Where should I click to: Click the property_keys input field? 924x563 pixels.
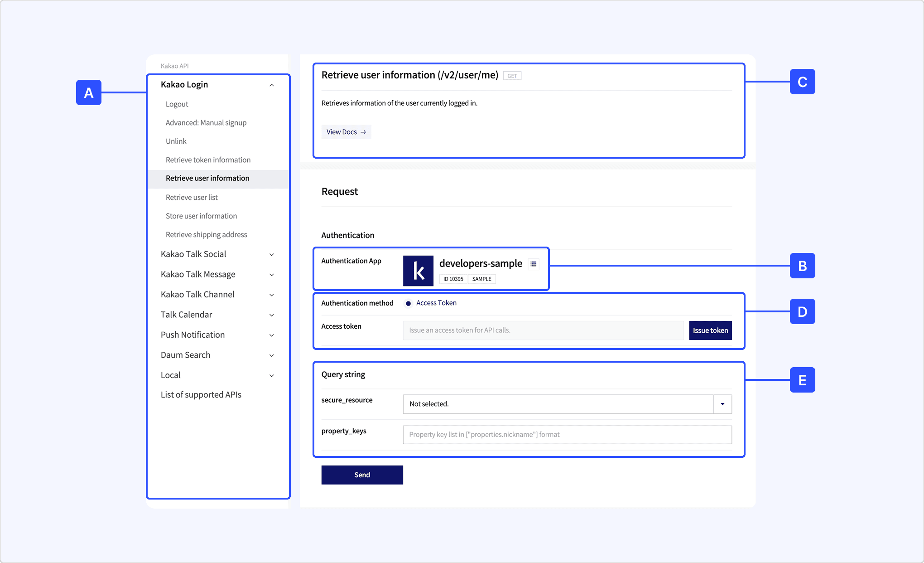point(567,435)
